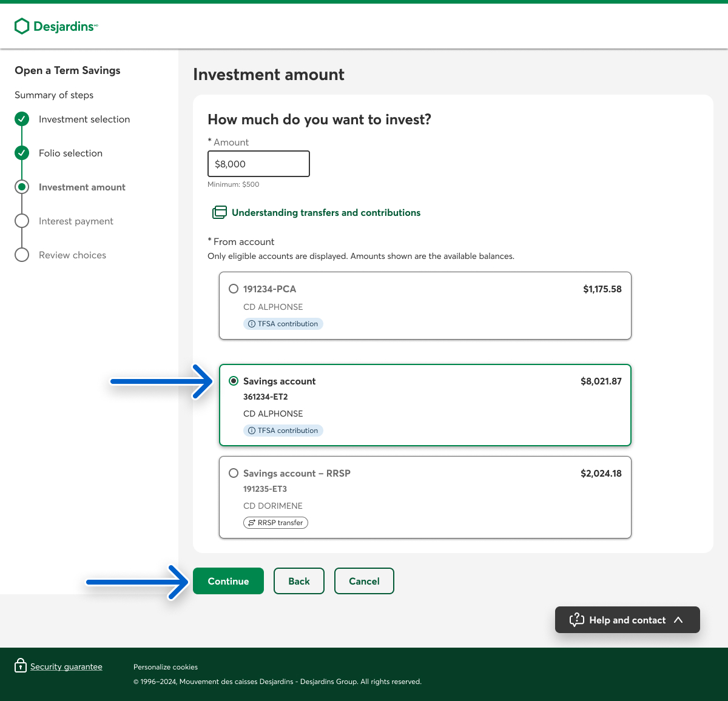Click the Desjardins hexagon logo
Image resolution: width=728 pixels, height=701 pixels.
22,26
